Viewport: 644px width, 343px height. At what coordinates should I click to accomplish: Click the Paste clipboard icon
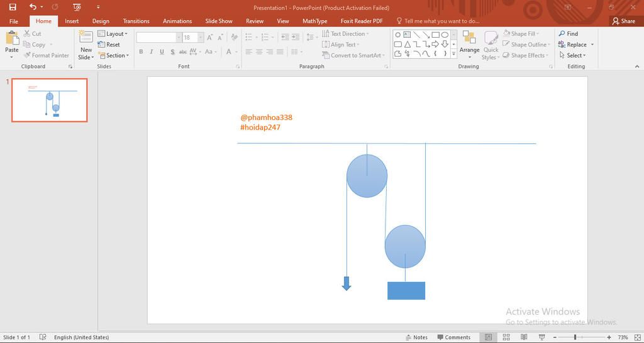click(x=12, y=38)
